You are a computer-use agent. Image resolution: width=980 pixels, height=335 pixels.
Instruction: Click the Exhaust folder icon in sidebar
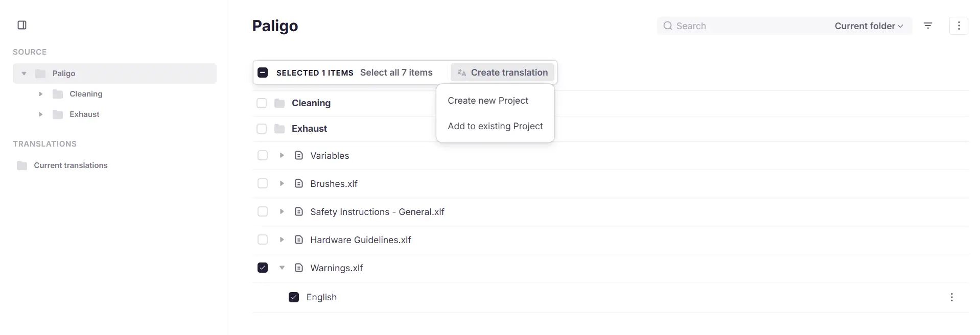tap(58, 114)
